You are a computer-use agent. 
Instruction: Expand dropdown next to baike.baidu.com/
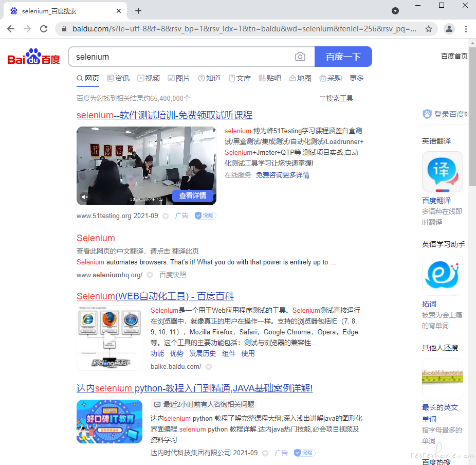[209, 367]
